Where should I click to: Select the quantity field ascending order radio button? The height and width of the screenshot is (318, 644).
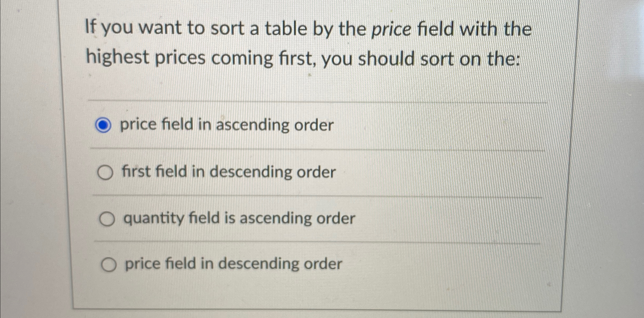[107, 218]
